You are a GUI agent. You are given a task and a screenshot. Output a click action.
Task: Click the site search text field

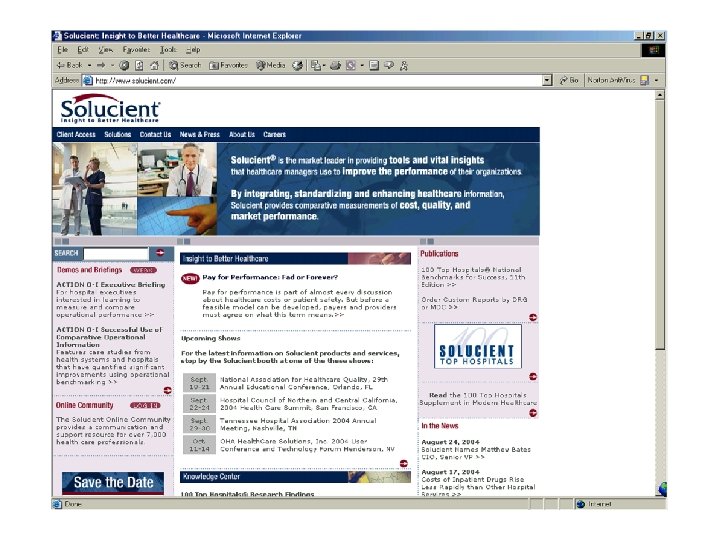tap(116, 253)
